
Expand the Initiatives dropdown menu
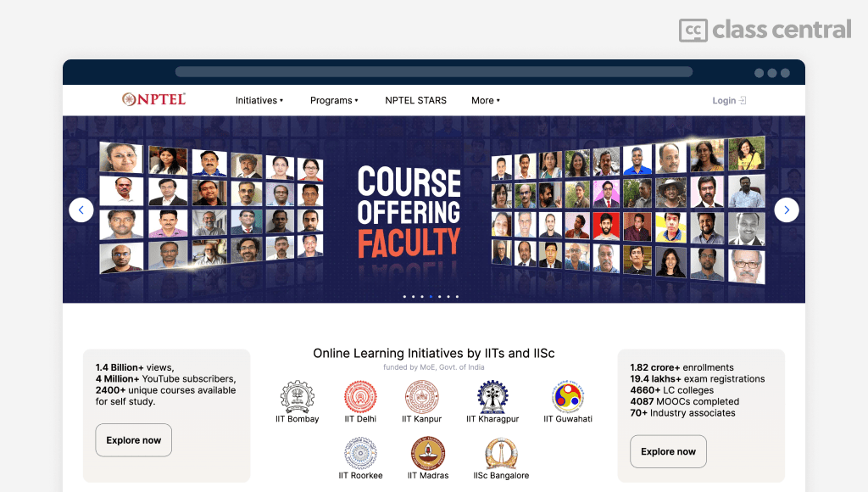pyautogui.click(x=259, y=100)
